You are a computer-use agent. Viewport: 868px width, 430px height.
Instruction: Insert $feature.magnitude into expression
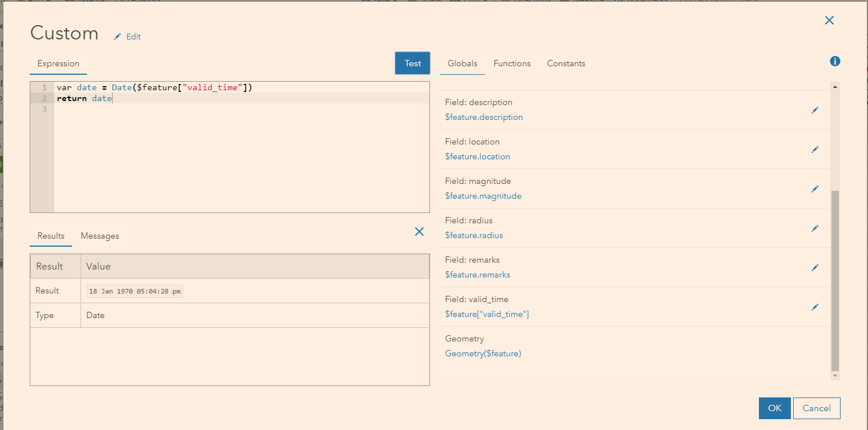(x=483, y=196)
